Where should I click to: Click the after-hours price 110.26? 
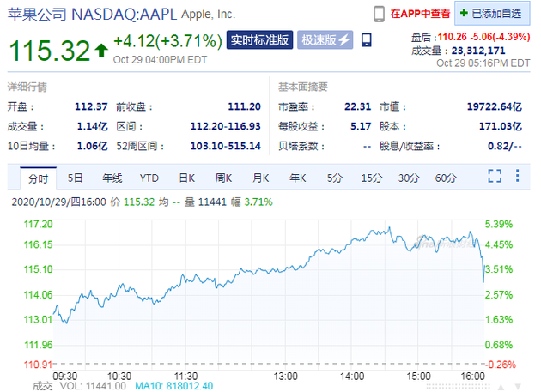coord(453,37)
